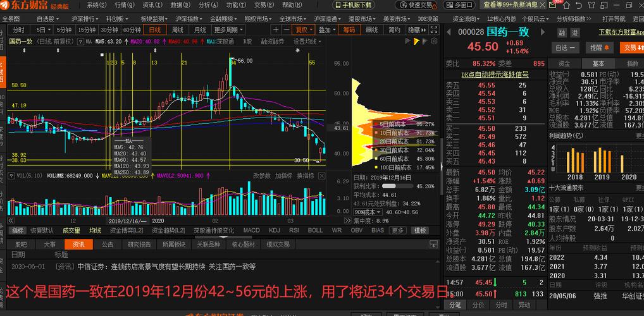Open 更多周期 more periods dropdown
This screenshot has height=316, width=644.
228,30
